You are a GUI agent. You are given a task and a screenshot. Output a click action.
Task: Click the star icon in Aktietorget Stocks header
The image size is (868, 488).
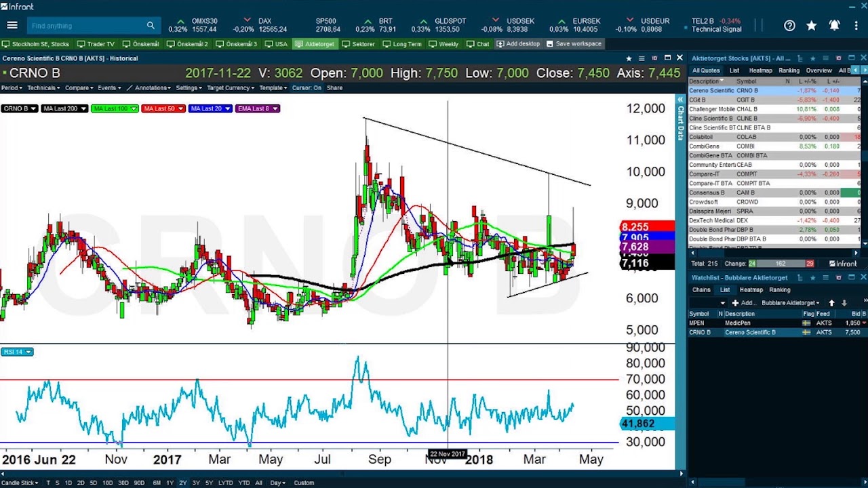click(x=814, y=58)
